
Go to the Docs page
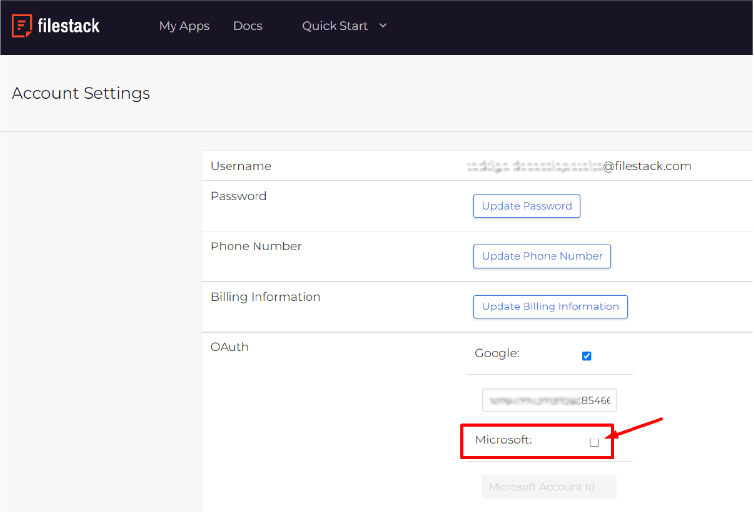click(x=248, y=26)
